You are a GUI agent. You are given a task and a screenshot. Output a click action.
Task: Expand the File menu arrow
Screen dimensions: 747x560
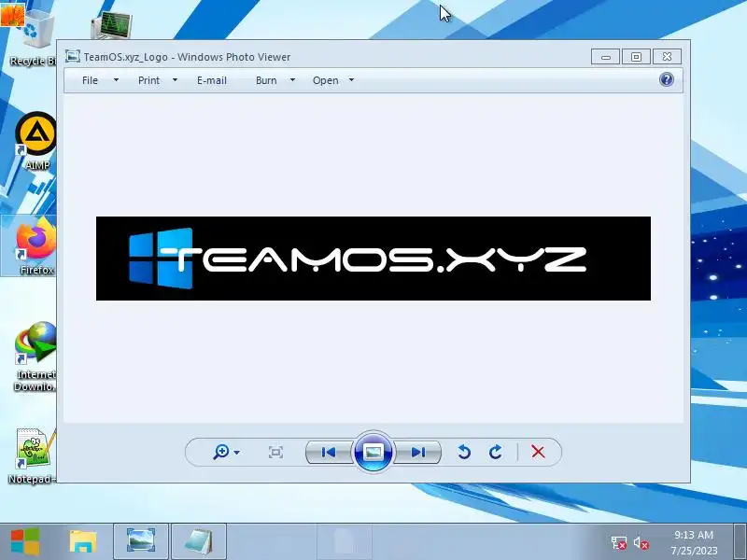click(x=116, y=80)
